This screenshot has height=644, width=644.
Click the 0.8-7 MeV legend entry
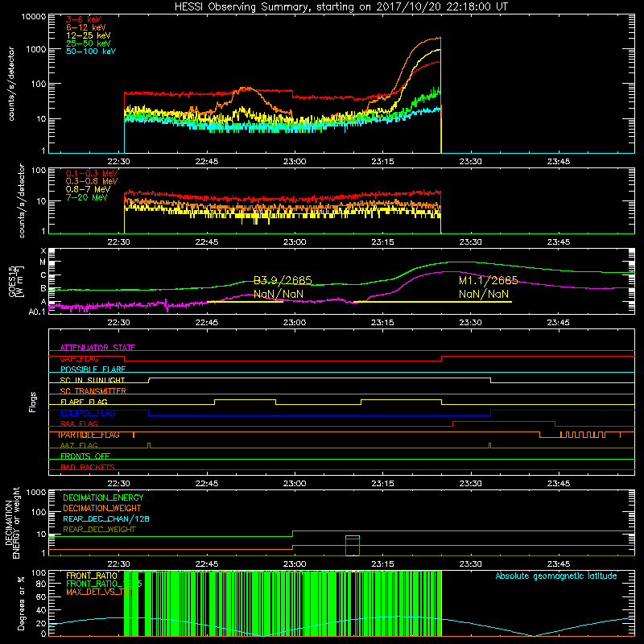pyautogui.click(x=88, y=189)
